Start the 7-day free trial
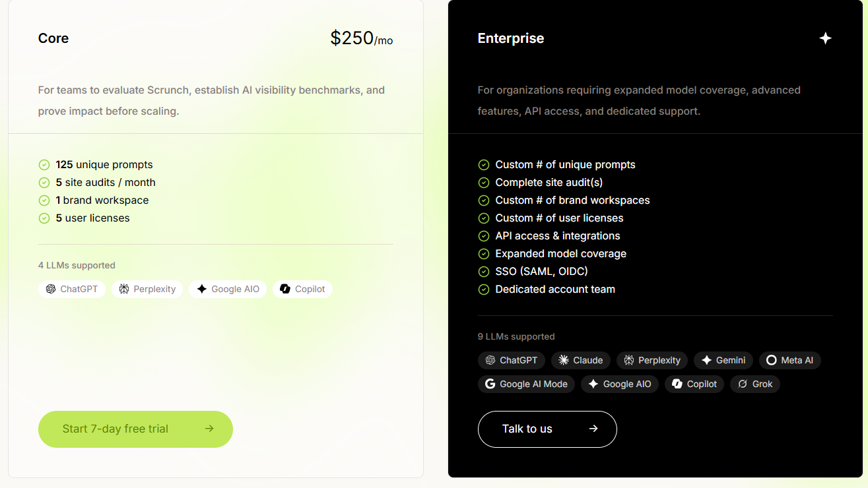Image resolution: width=868 pixels, height=488 pixels. [135, 429]
